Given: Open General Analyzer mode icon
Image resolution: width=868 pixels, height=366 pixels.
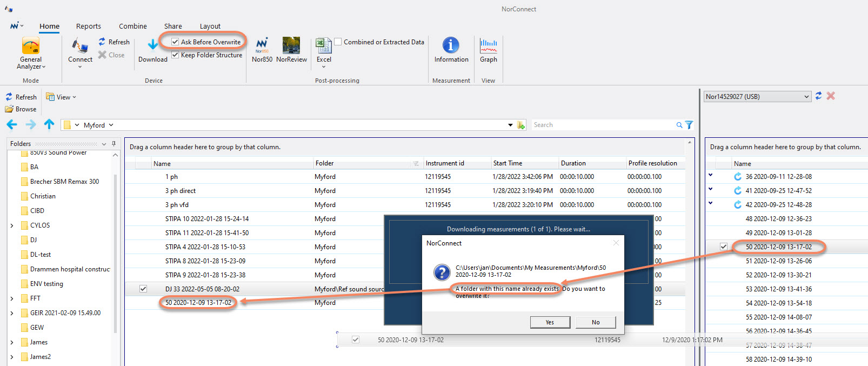Looking at the screenshot, I should click(30, 45).
